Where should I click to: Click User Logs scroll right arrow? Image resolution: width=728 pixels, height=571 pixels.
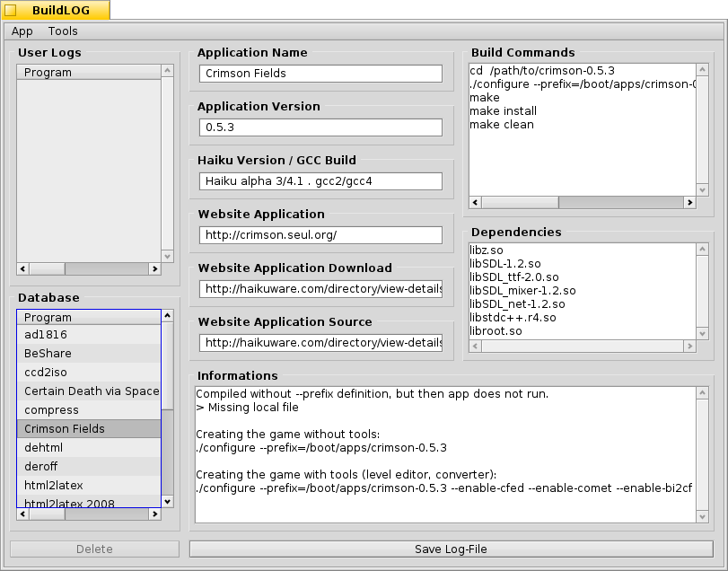coord(155,268)
